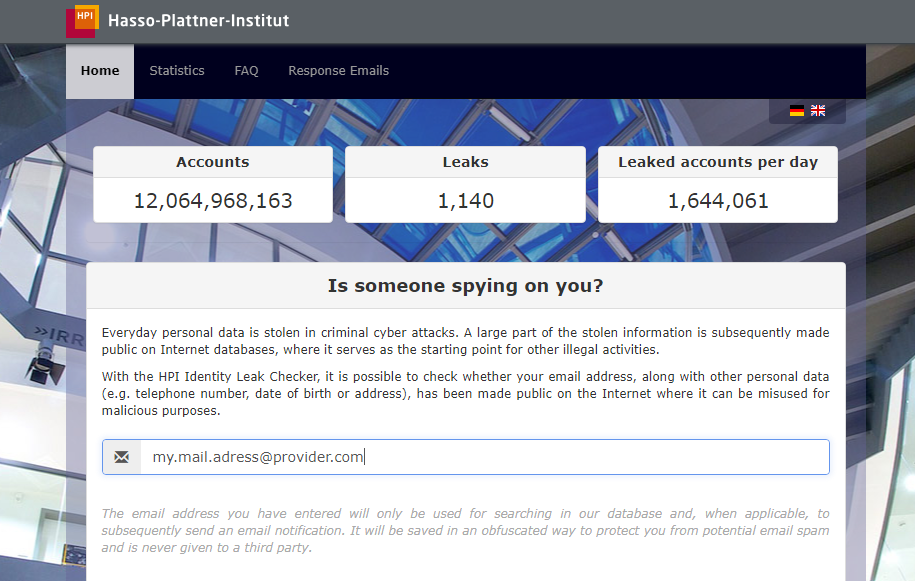Screen dimensions: 915x581
Task: Open the FAQ page
Action: (246, 71)
